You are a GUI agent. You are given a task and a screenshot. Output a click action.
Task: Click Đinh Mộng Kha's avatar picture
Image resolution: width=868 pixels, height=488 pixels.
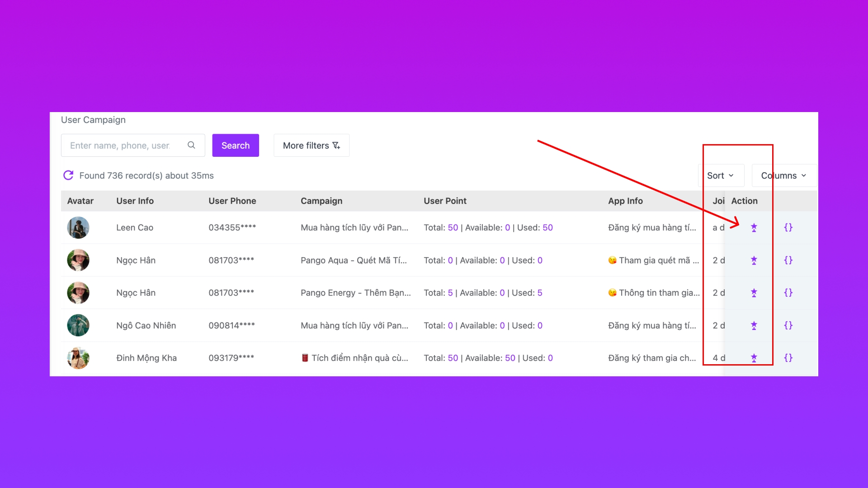pyautogui.click(x=78, y=358)
